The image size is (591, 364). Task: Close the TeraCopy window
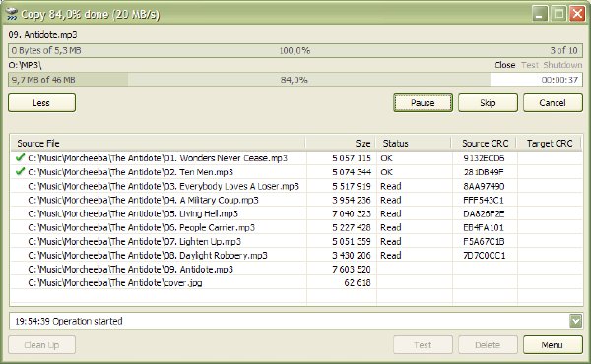[577, 14]
